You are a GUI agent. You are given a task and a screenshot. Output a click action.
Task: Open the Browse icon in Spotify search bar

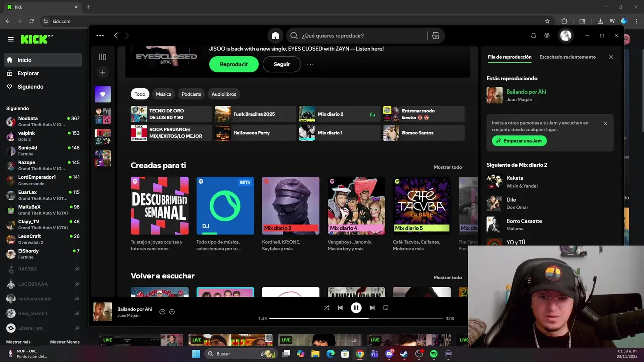[436, 36]
